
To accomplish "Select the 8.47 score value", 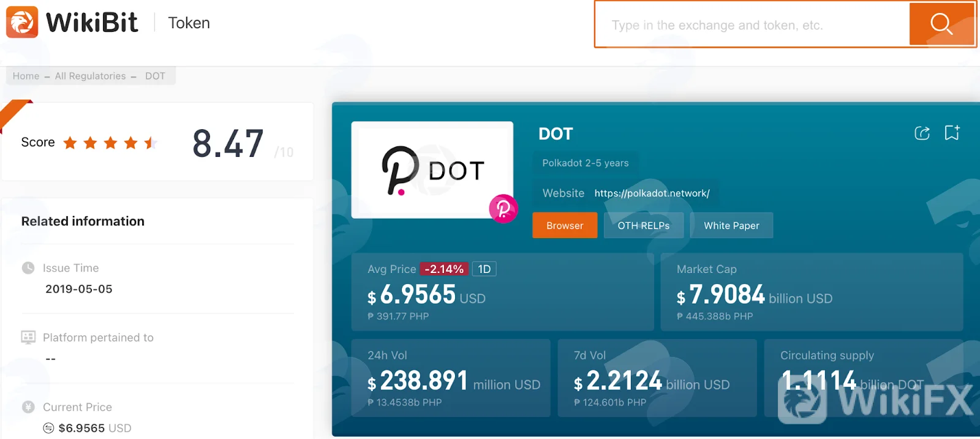I will (x=228, y=143).
